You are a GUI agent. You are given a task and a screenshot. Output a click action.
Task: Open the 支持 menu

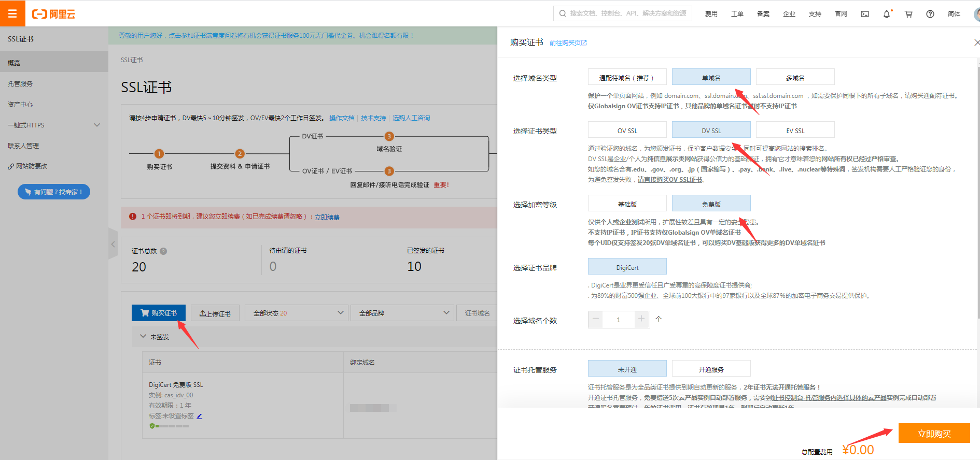coord(815,14)
